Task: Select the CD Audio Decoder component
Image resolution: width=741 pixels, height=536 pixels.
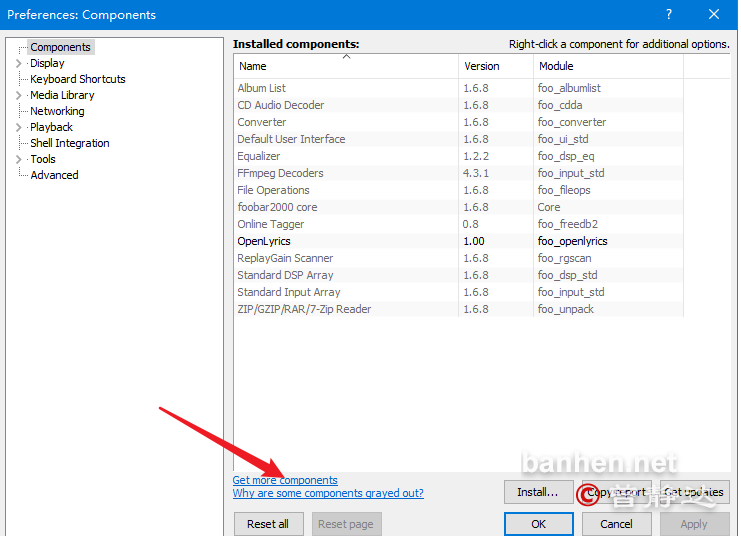Action: pyautogui.click(x=458, y=105)
